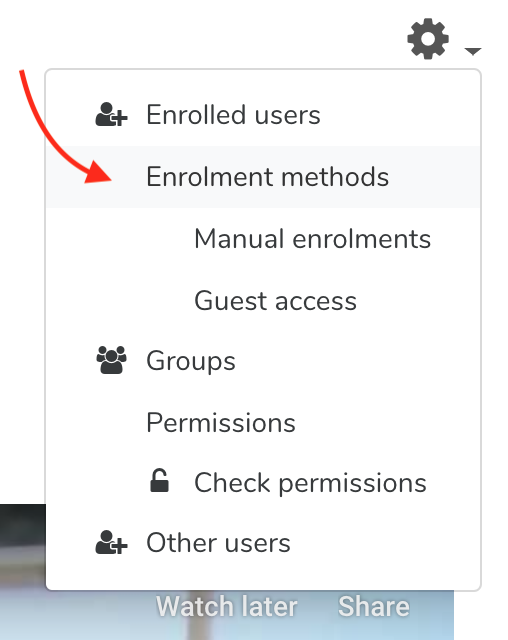Go to the Groups entry

pos(191,361)
